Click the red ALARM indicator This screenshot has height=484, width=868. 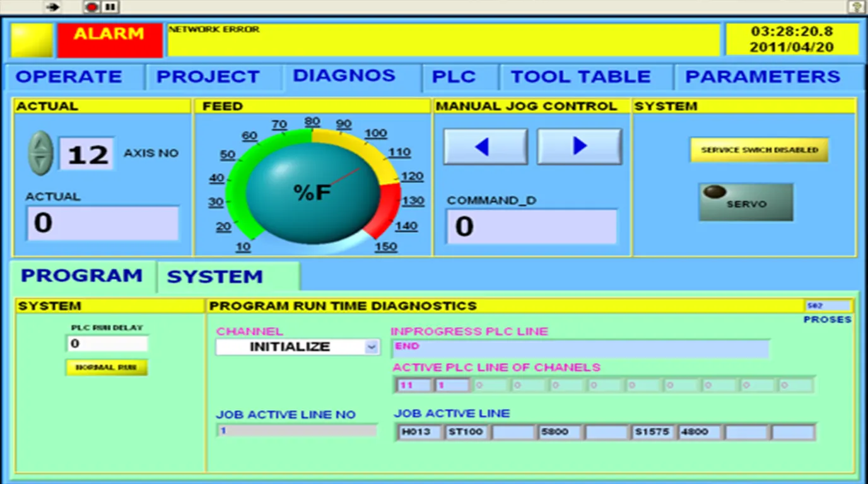(110, 40)
